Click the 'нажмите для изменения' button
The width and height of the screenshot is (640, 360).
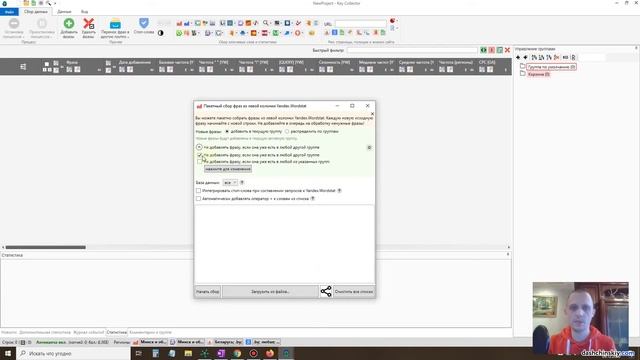pyautogui.click(x=228, y=169)
